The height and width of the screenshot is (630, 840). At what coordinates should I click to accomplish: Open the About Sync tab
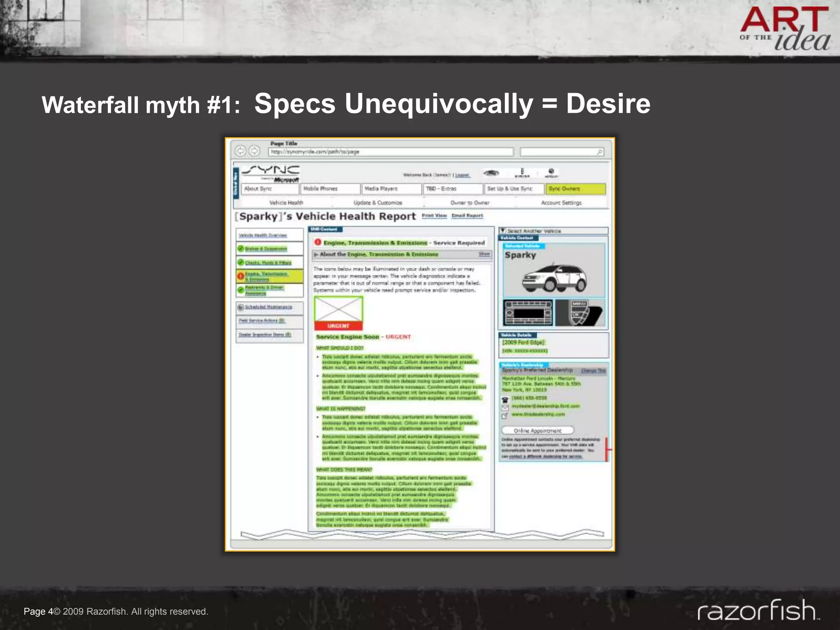point(270,189)
